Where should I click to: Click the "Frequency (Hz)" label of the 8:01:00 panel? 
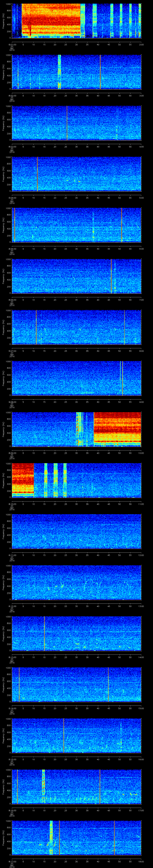click(x=4, y=21)
